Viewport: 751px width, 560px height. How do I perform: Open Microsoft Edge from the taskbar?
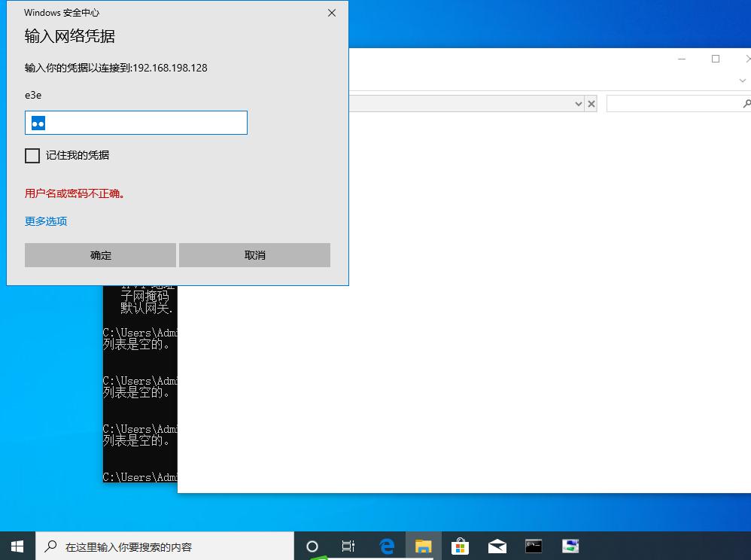coord(387,546)
